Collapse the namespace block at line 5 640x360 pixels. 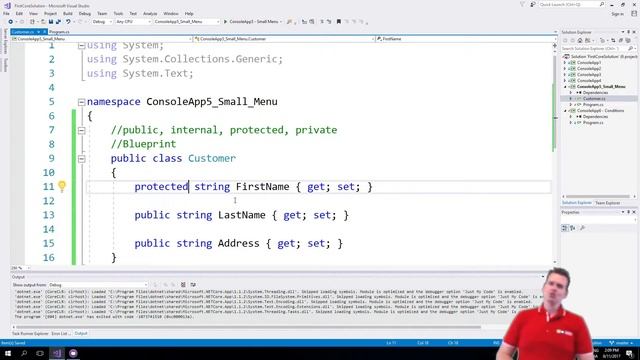tap(81, 102)
